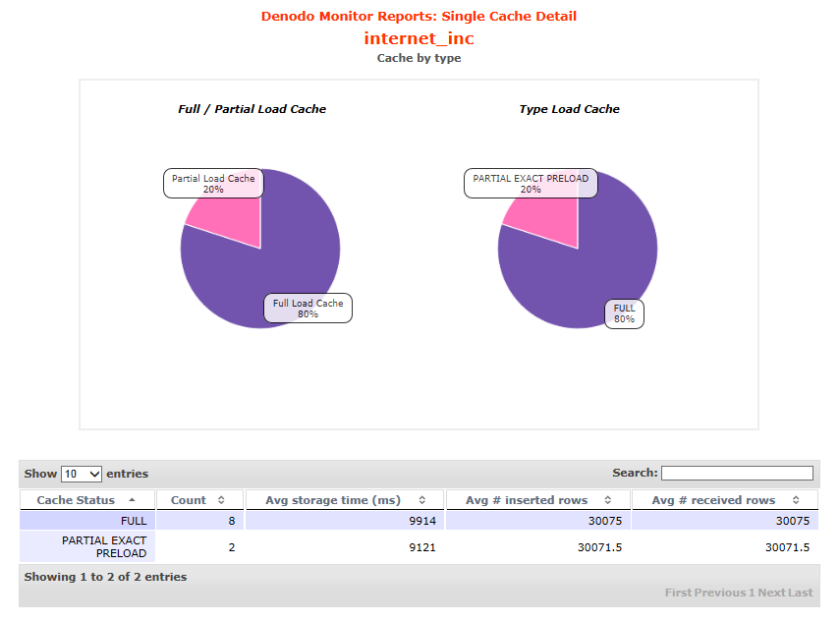Go to Next page link
Screen dimensions: 840x622
(771, 593)
